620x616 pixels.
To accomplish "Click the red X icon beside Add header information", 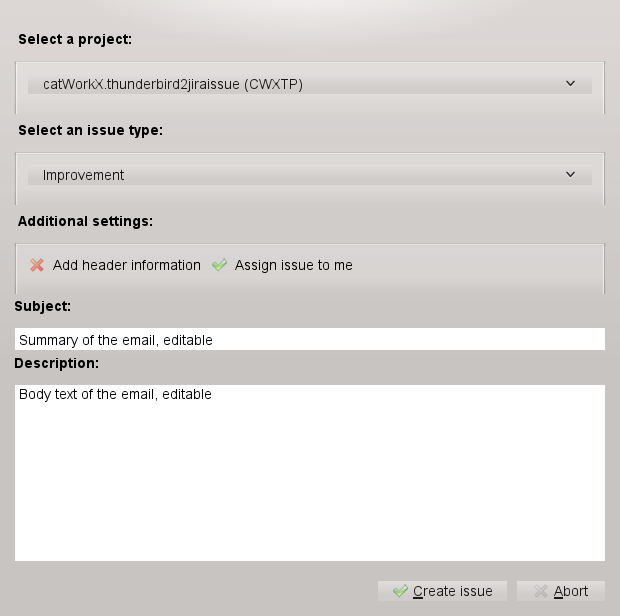I will pyautogui.click(x=37, y=265).
